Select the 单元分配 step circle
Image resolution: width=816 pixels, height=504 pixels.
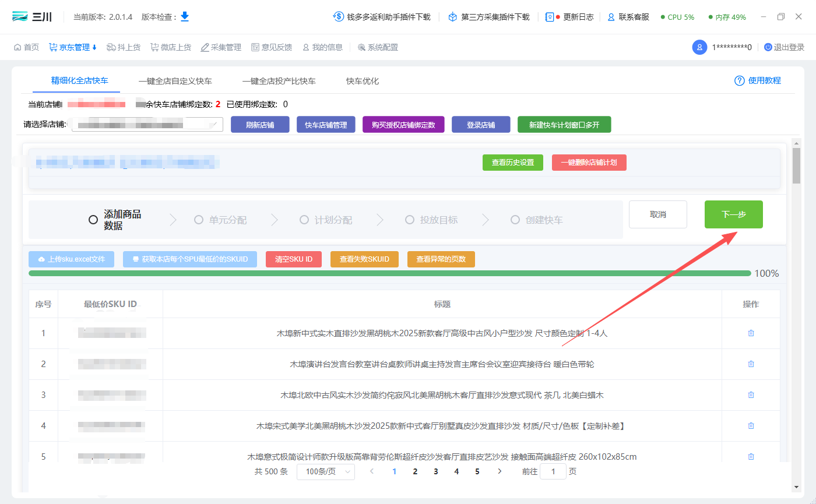click(x=199, y=220)
